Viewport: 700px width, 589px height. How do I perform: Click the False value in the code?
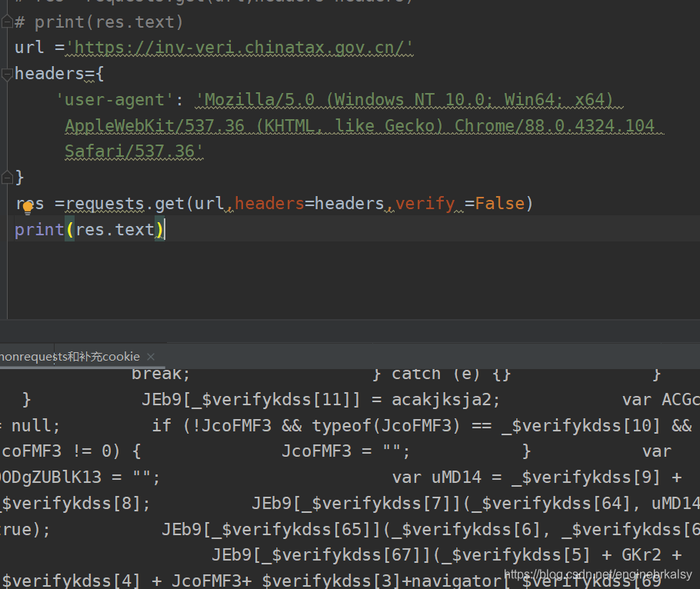(x=500, y=204)
